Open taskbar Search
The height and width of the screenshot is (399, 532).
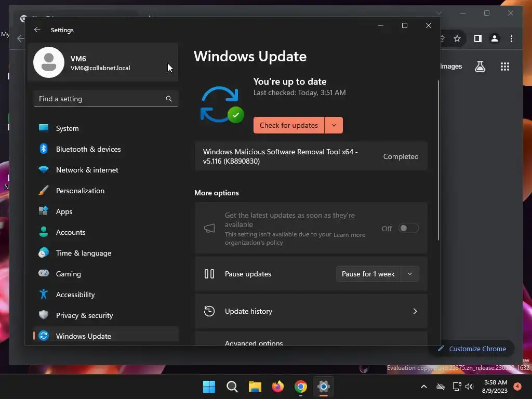(x=232, y=387)
